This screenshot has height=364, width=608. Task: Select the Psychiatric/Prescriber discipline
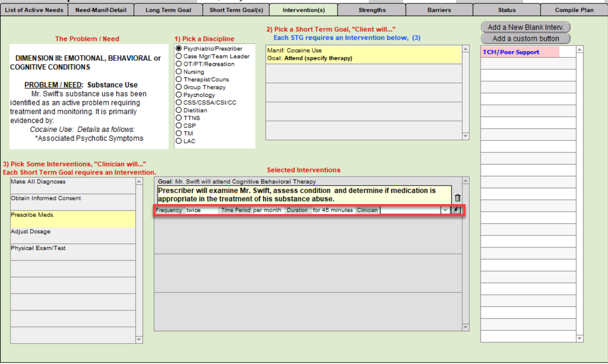click(179, 48)
